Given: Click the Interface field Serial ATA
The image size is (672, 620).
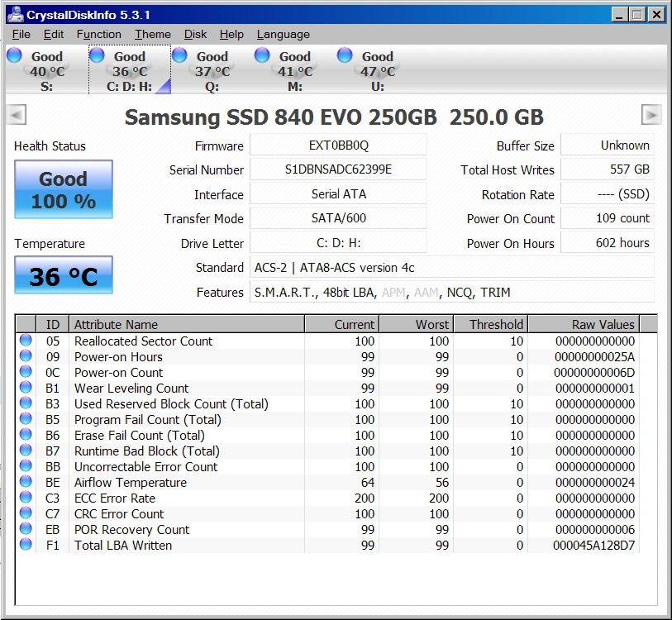Looking at the screenshot, I should coord(339,193).
